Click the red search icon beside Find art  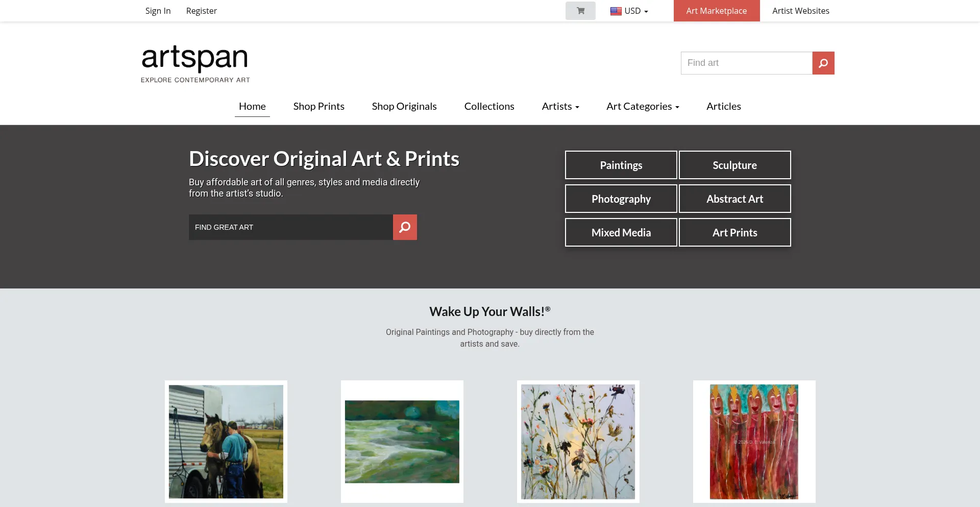click(823, 63)
